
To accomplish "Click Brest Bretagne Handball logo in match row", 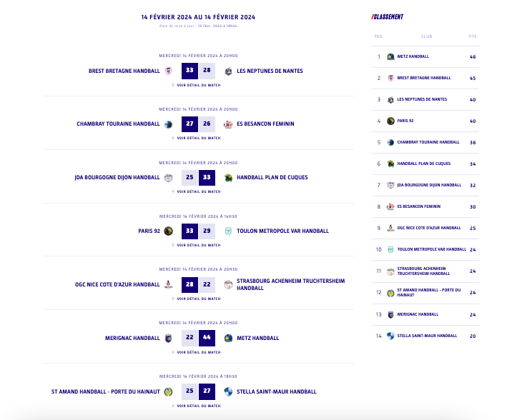I will coord(168,71).
